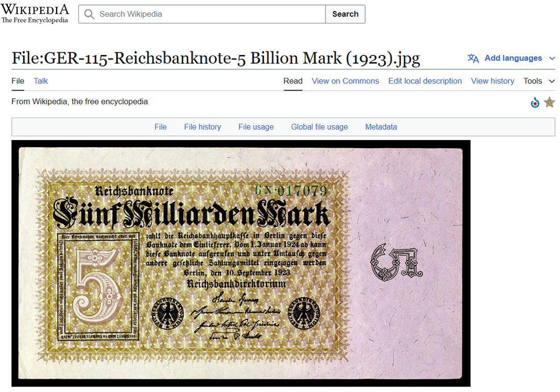Open the View history tab
Screen dimensions: 560x392
coord(492,81)
